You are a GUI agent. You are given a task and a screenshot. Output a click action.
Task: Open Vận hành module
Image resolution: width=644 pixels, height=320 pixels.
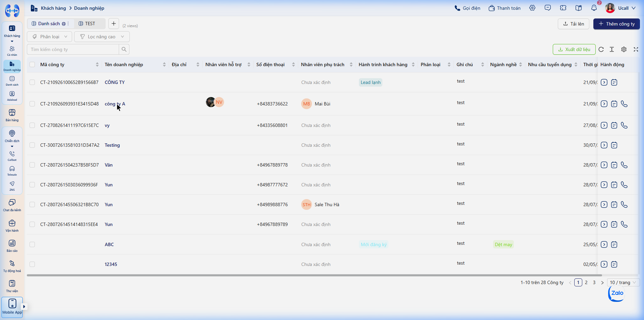pos(12,226)
